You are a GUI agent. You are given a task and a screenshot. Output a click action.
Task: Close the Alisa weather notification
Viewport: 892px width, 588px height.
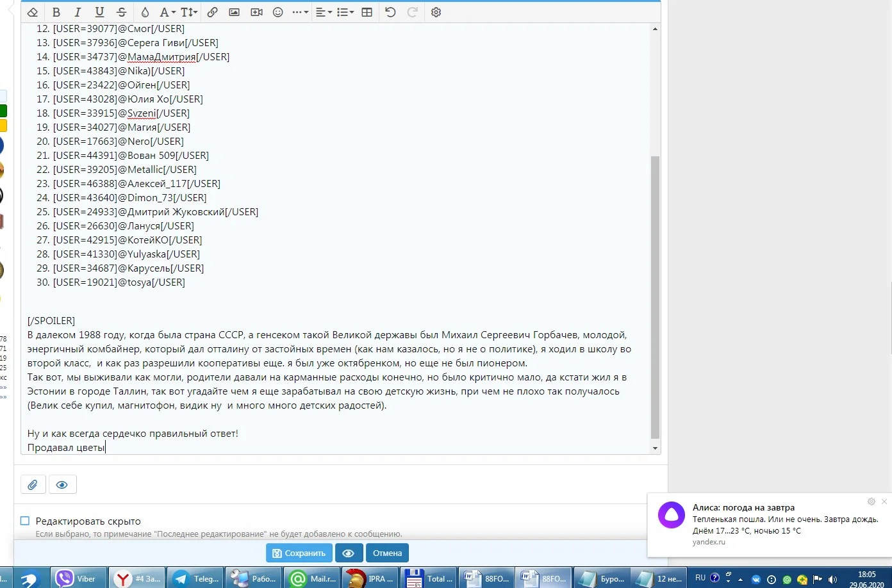[884, 502]
